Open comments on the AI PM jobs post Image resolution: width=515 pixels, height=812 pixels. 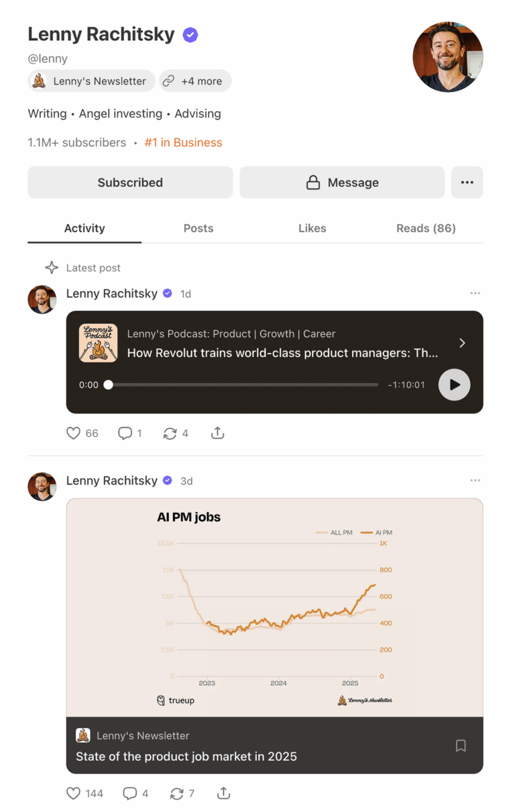click(x=129, y=793)
